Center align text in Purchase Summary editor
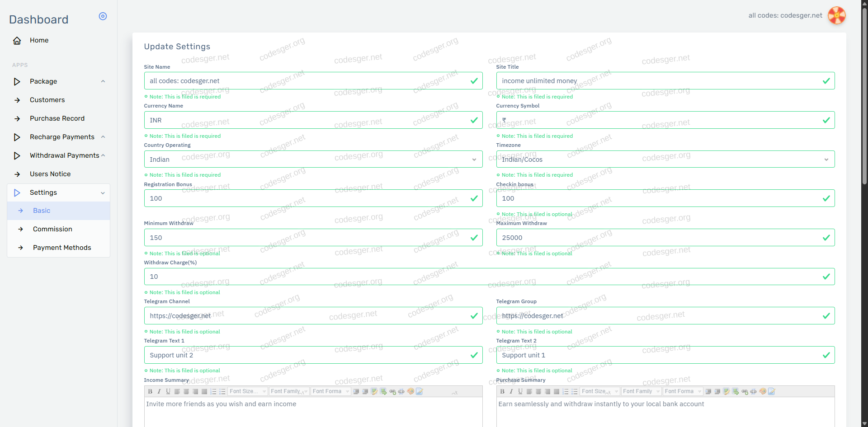Viewport: 868px width, 427px height. coord(538,391)
